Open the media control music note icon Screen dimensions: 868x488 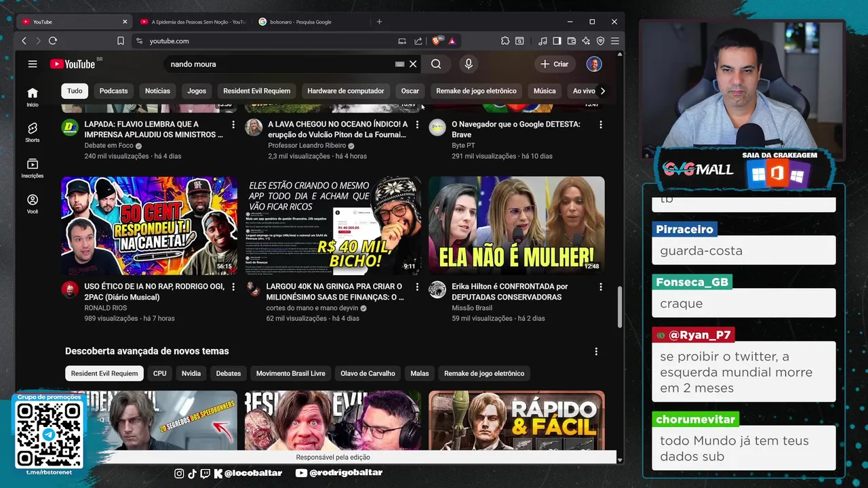542,41
